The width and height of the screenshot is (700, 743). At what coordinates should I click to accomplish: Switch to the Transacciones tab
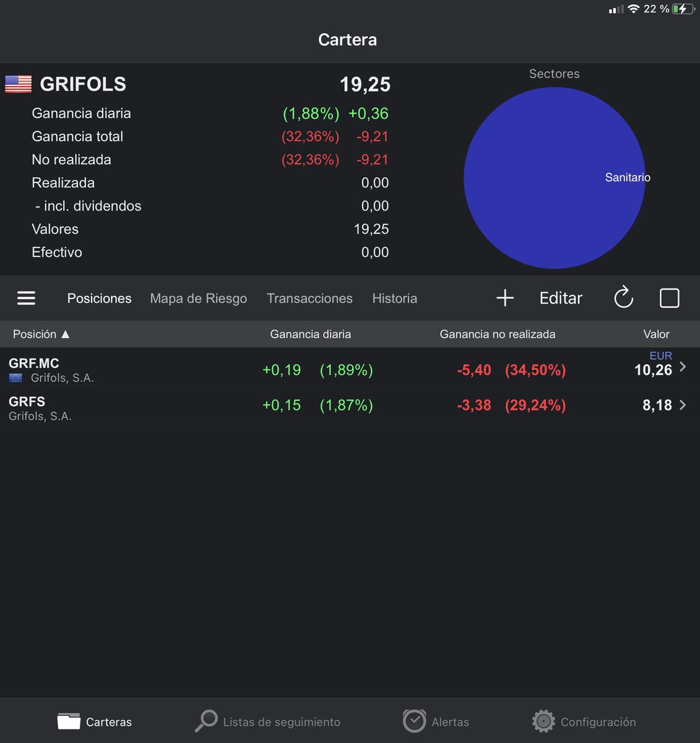click(309, 298)
